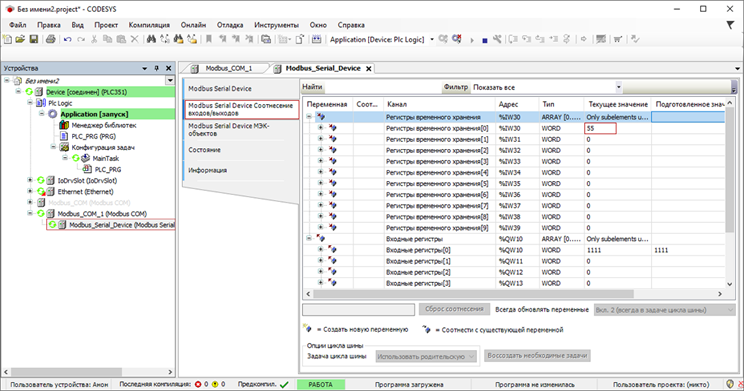Open the Файл menu
The width and height of the screenshot is (744, 391).
pyautogui.click(x=18, y=25)
